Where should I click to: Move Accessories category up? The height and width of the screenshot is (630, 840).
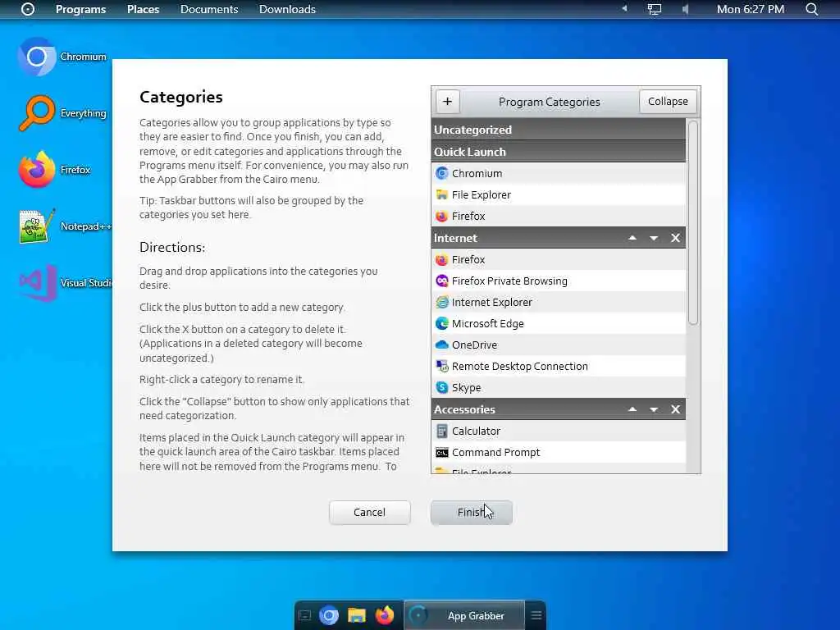pyautogui.click(x=632, y=409)
